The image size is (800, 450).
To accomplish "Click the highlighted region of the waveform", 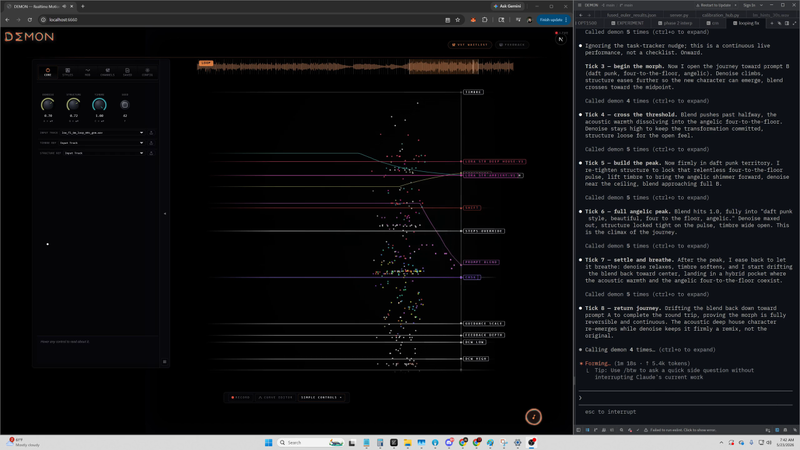I will click(443, 66).
